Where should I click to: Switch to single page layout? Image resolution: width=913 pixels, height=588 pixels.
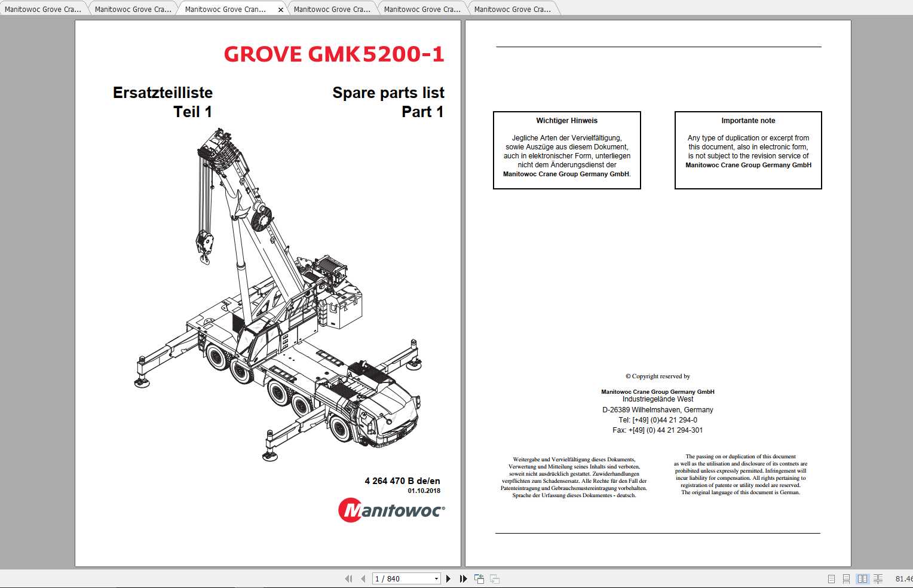831,578
